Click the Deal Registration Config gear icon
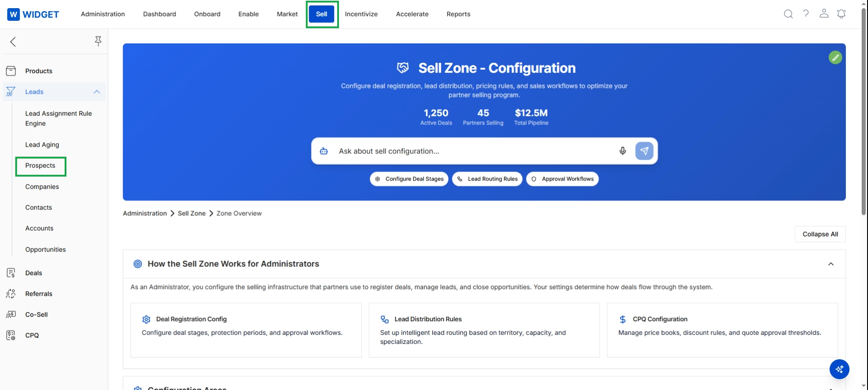868x390 pixels. tap(146, 319)
